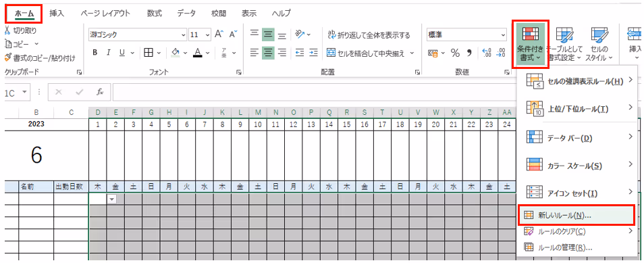Screen dimensions: 644x263
Task: Open Cell Styles (セルのスタイル)
Action: 599,44
